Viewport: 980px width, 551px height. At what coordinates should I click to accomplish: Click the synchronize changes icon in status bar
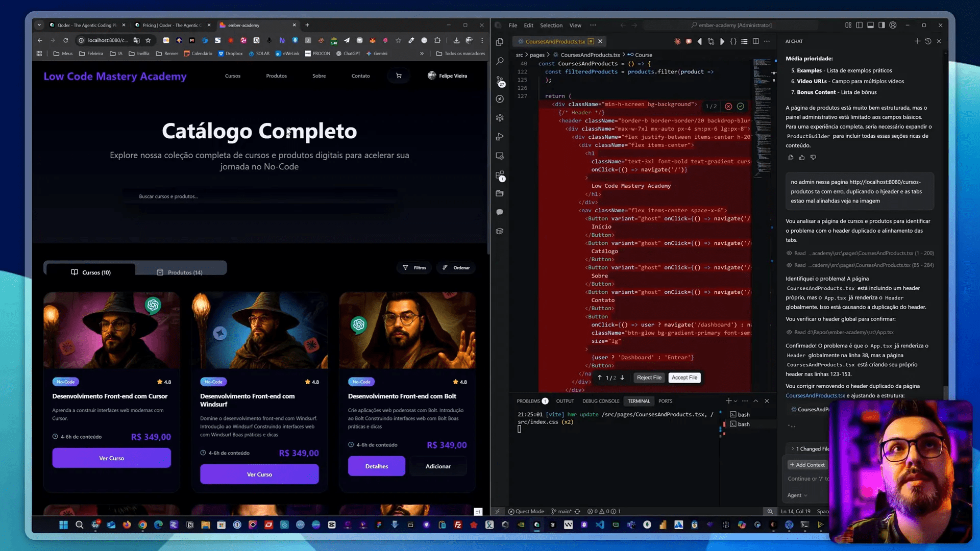[577, 511]
